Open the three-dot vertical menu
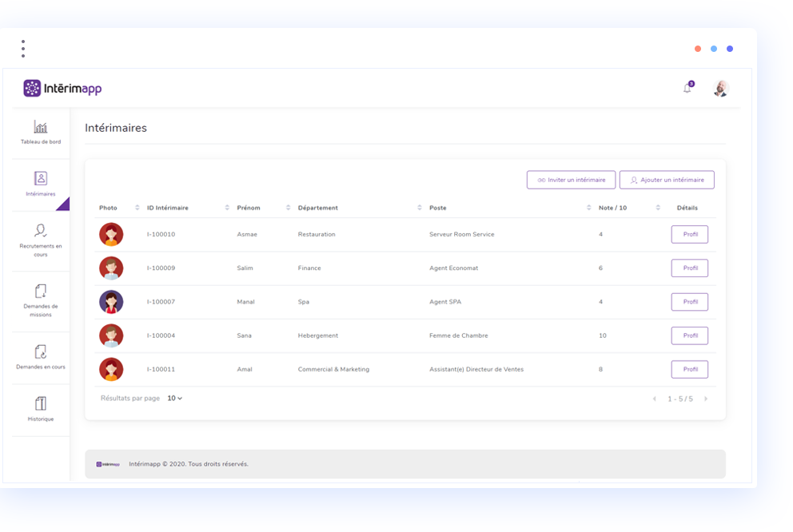 [23, 49]
